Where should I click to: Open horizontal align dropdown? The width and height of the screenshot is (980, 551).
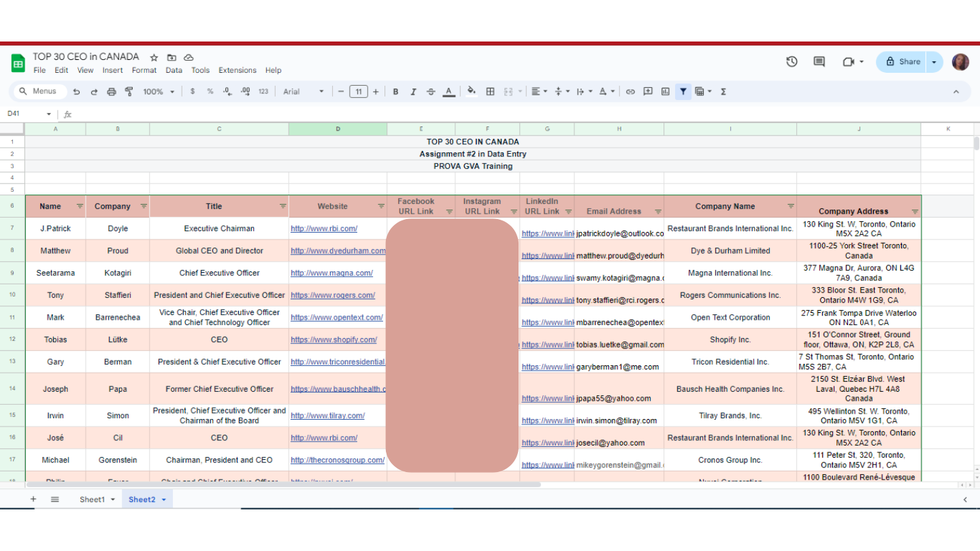pyautogui.click(x=540, y=92)
